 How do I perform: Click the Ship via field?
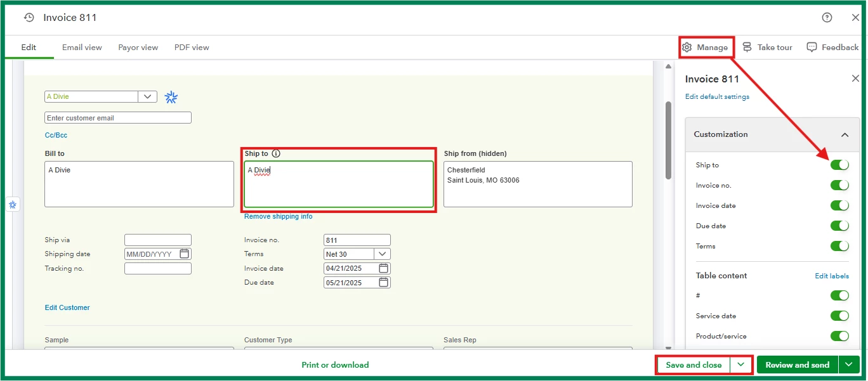158,240
